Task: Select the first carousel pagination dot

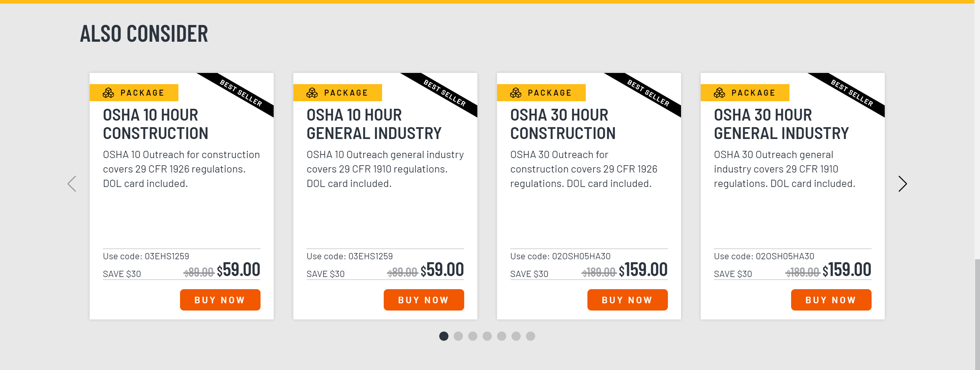Action: pyautogui.click(x=444, y=336)
